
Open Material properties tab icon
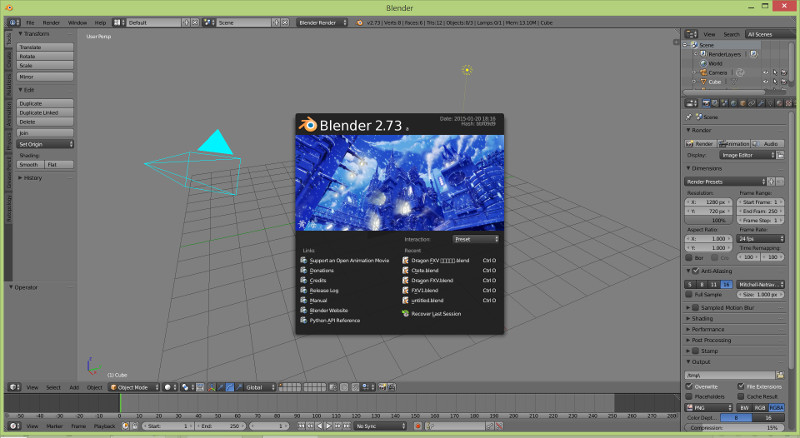pyautogui.click(x=780, y=103)
